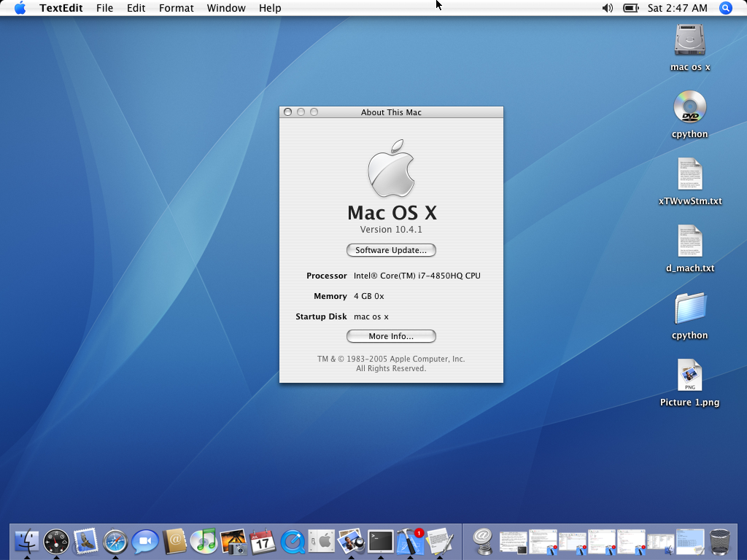Image resolution: width=747 pixels, height=560 pixels.
Task: Launch Dashboard from the Dock
Action: tap(56, 542)
